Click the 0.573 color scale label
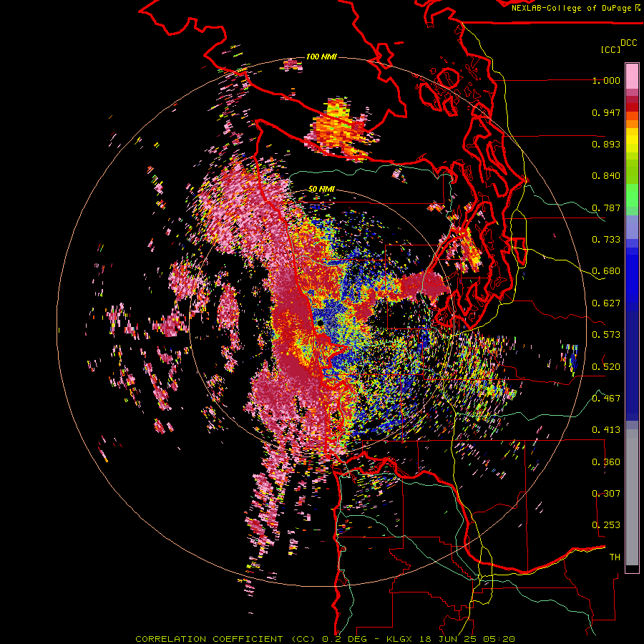 click(x=606, y=335)
